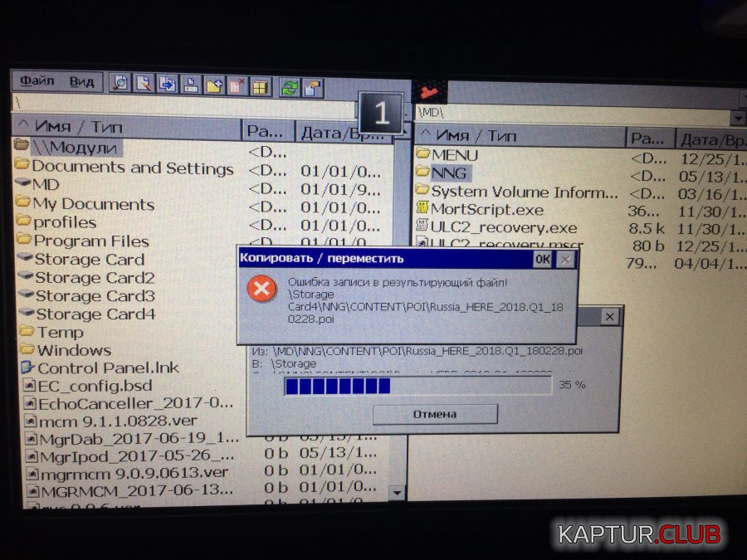Click the copy progress bar at 35%
Viewport: 747px width, 560px height.
pyautogui.click(x=417, y=386)
